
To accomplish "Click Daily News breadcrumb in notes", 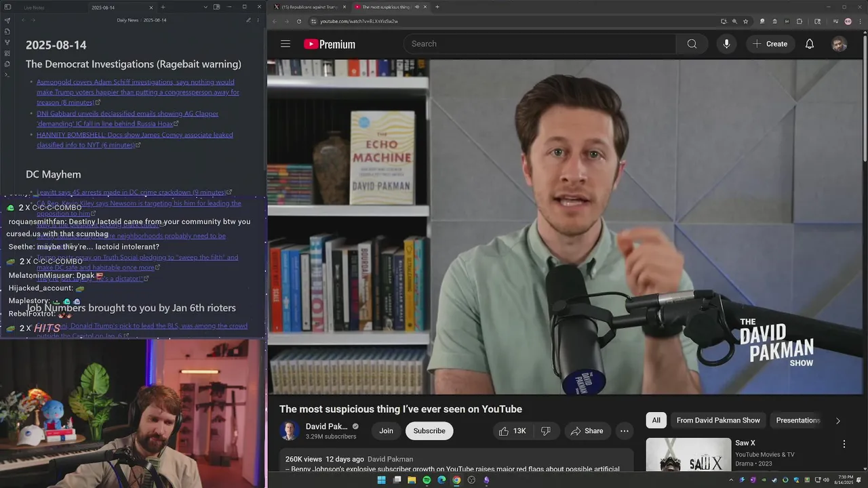I will (x=127, y=20).
